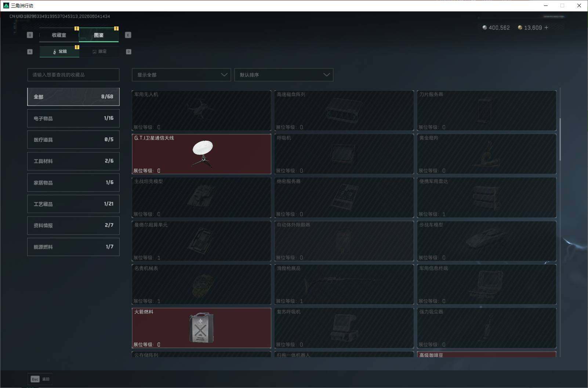Select the 医疗道具 category
Screen dimensions: 588x388
pos(73,140)
